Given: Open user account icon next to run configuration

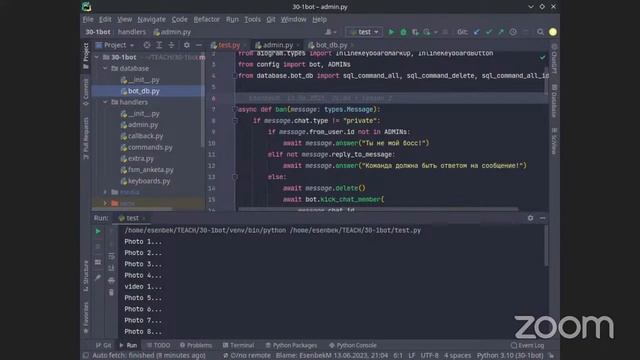Looking at the screenshot, I should click(330, 32).
